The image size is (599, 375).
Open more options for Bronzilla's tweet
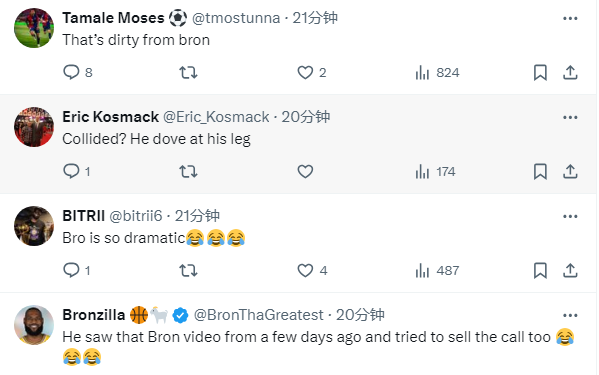(x=570, y=315)
